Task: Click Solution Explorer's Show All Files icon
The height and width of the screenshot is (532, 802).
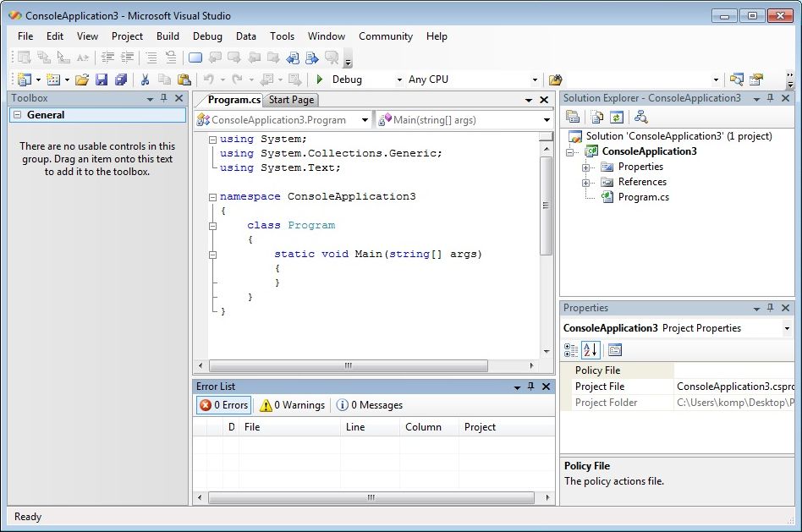Action: pos(597,118)
